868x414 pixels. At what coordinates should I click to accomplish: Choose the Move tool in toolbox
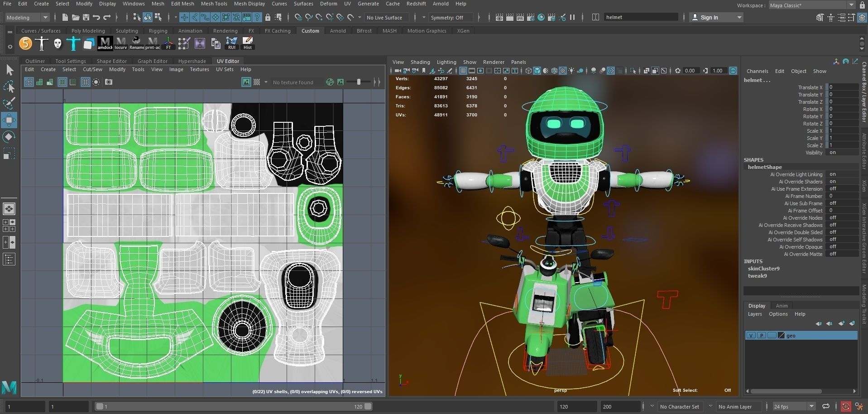tap(9, 120)
